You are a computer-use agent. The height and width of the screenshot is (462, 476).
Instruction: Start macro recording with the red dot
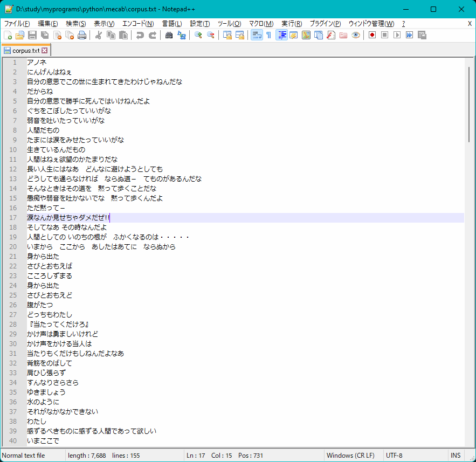click(372, 35)
